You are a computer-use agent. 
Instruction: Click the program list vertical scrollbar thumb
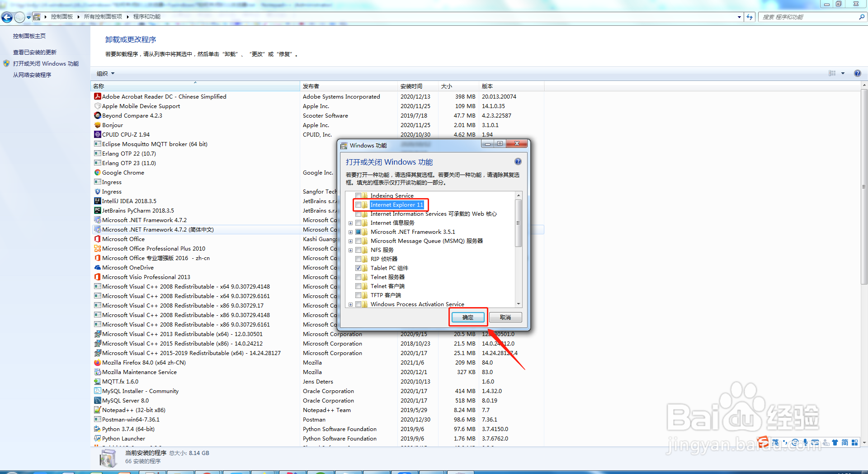coord(864,186)
